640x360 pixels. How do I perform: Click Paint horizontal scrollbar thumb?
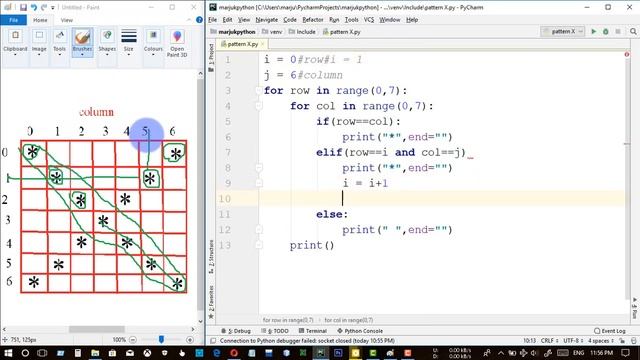tap(97, 329)
